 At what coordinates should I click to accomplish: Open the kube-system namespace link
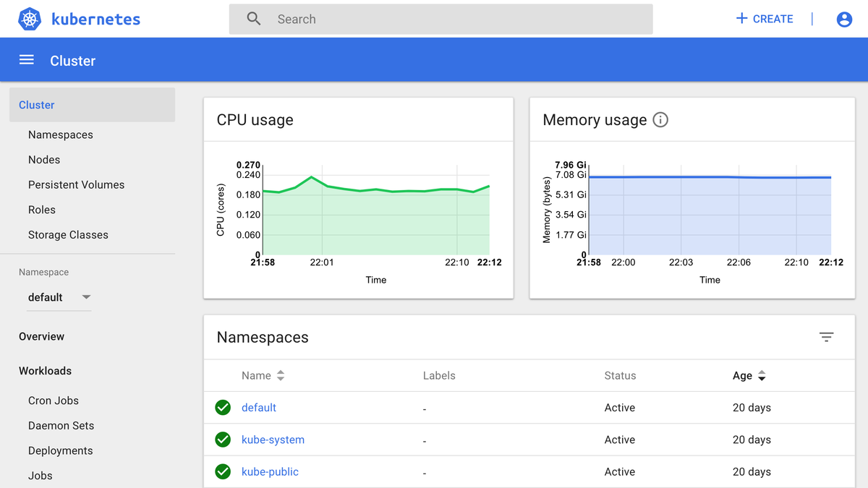[x=273, y=440]
